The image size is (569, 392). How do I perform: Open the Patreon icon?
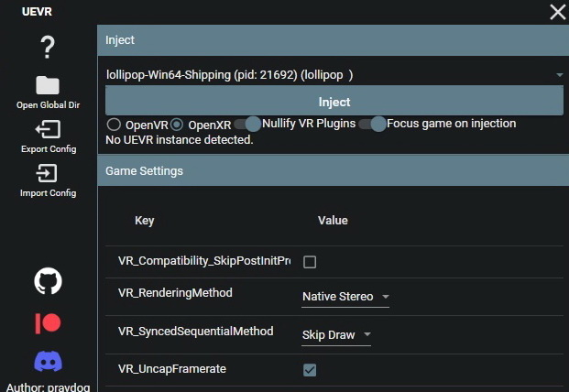pyautogui.click(x=48, y=323)
